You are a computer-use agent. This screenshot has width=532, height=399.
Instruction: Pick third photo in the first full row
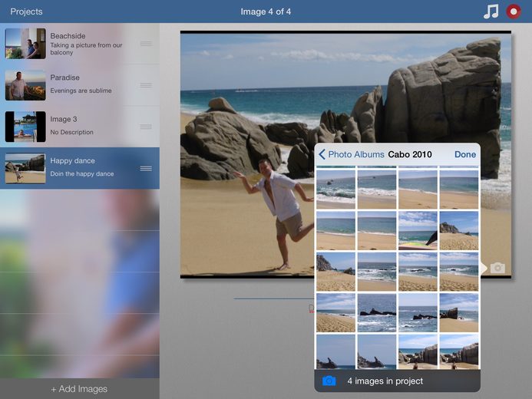[418, 190]
